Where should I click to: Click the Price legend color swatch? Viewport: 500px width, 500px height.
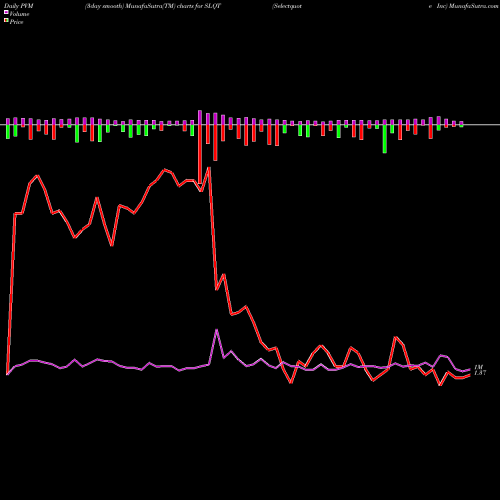tap(6, 21)
